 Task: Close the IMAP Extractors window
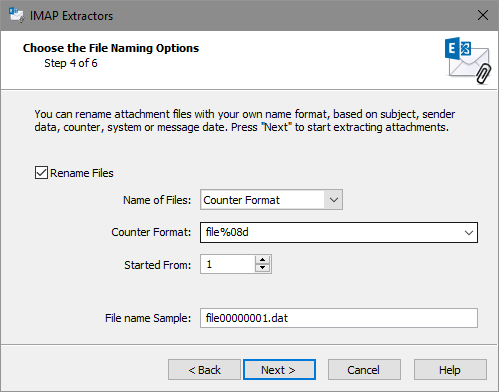tap(483, 15)
